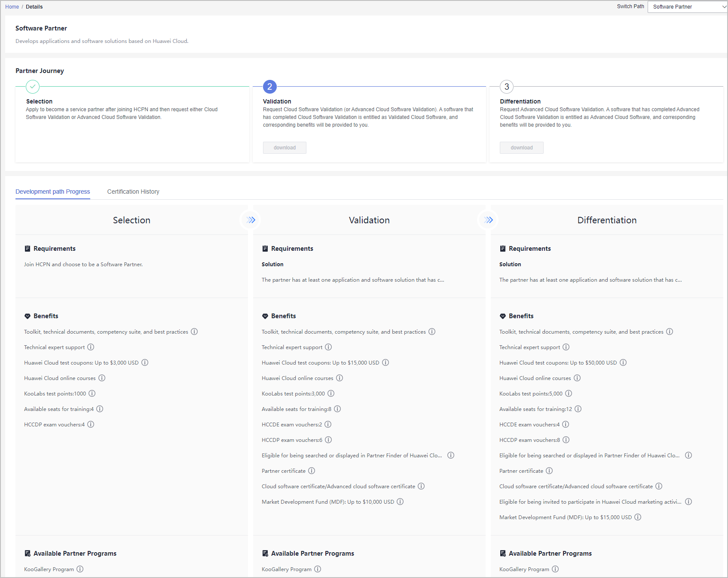The image size is (728, 578).
Task: Click step 3 Differentiation circle
Action: pyautogui.click(x=507, y=87)
